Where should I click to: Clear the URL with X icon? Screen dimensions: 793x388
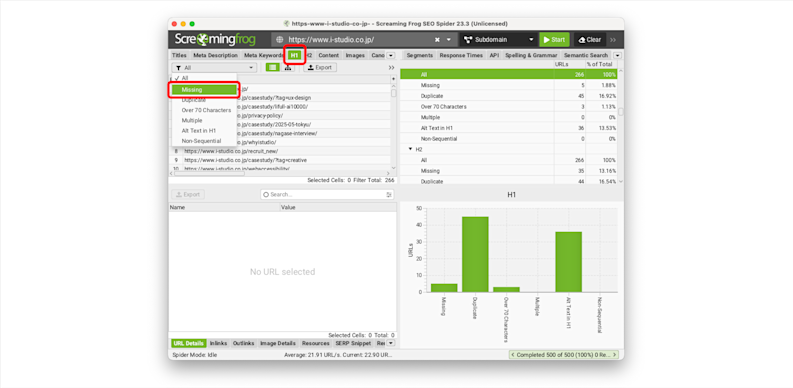[x=437, y=39]
